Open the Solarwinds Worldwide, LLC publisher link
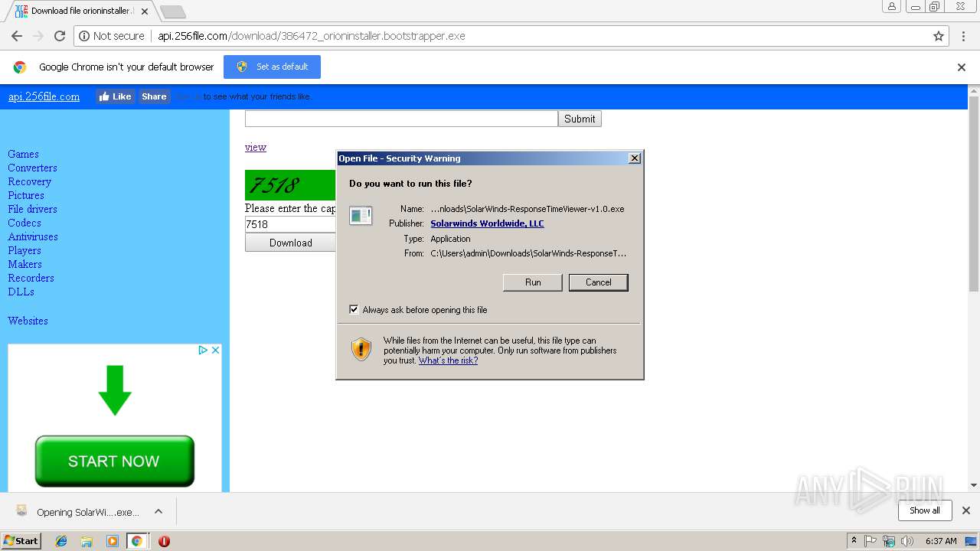The image size is (980, 551). 487,223
